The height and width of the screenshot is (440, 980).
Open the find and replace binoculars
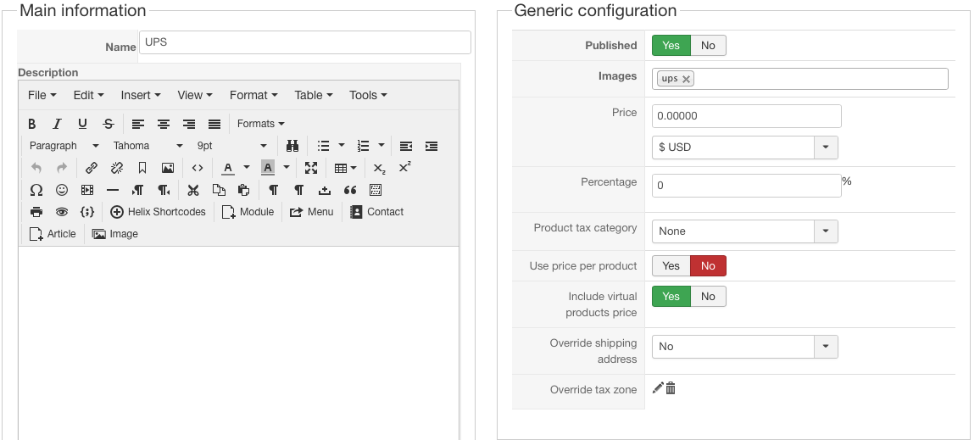(292, 146)
